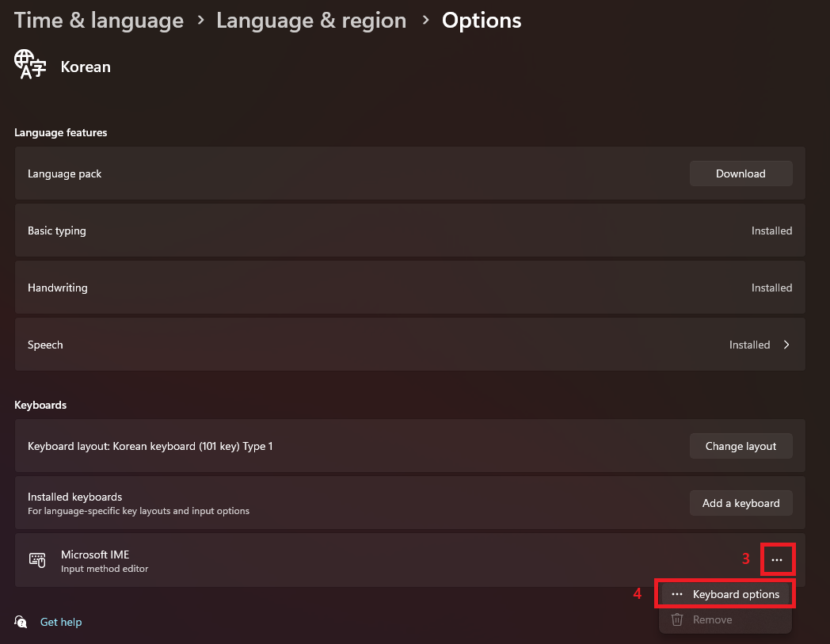830x644 pixels.
Task: Select Keyboard options from the context menu
Action: pyautogui.click(x=735, y=594)
